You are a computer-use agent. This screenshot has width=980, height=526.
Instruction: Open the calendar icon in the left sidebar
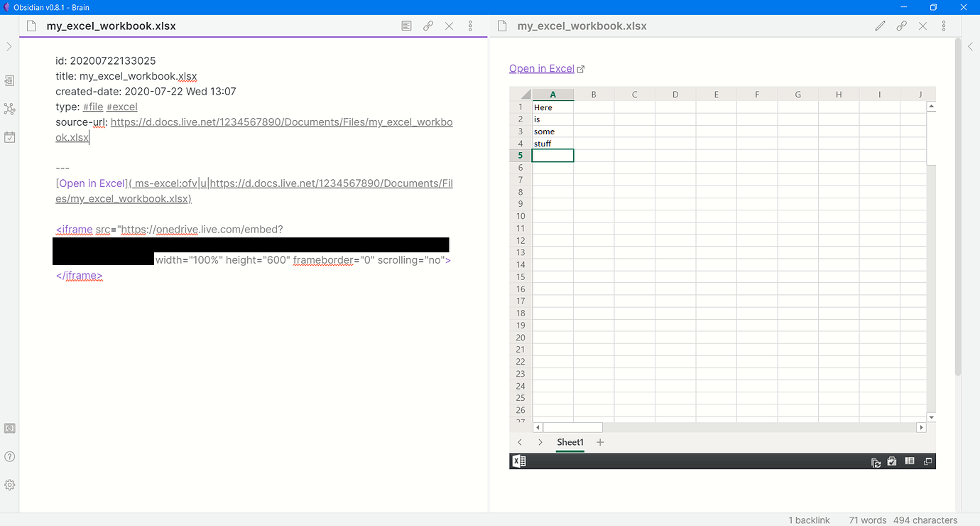(9, 137)
